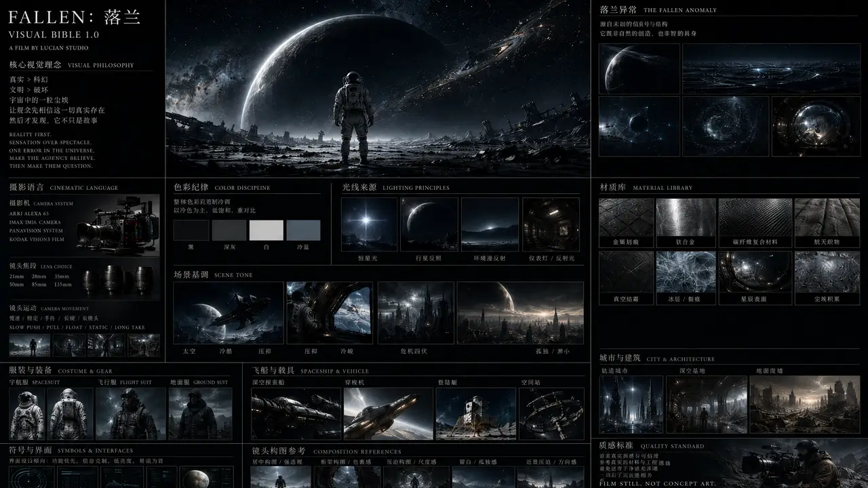The width and height of the screenshot is (868, 488).
Task: Open the crescent planet thumbnail under Fallen Anomaly
Action: click(639, 69)
